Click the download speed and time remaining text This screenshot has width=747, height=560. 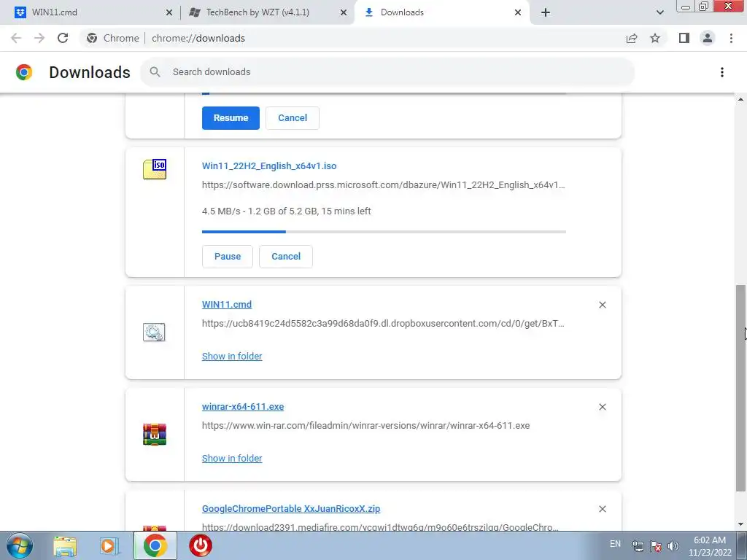(x=286, y=211)
